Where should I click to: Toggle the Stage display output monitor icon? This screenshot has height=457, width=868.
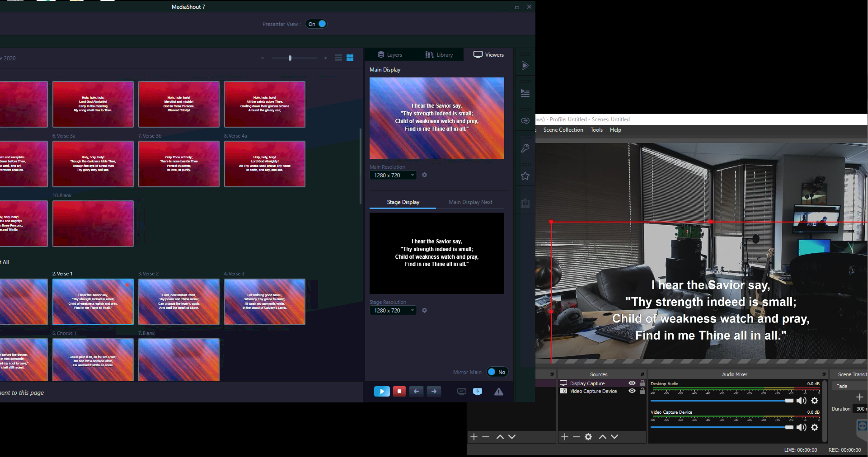pos(477,391)
